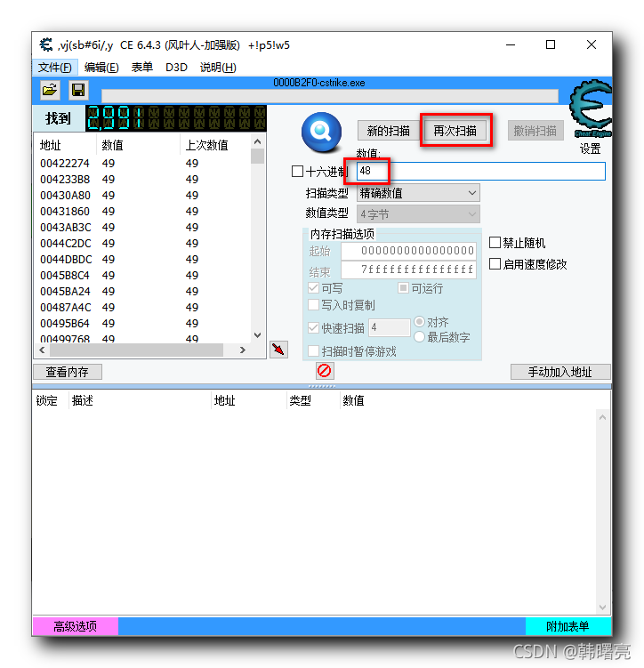Open the 编辑(E) menu
Screen dimensions: 644x668
coord(101,68)
